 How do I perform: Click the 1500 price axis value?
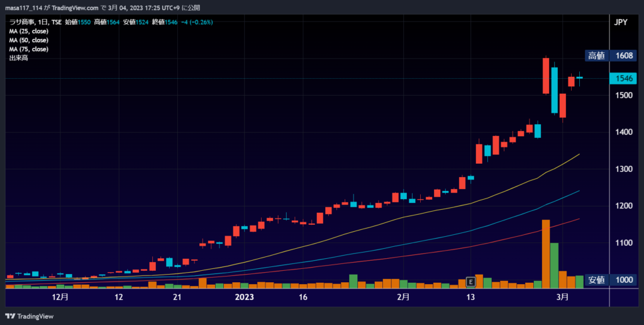[x=624, y=95]
